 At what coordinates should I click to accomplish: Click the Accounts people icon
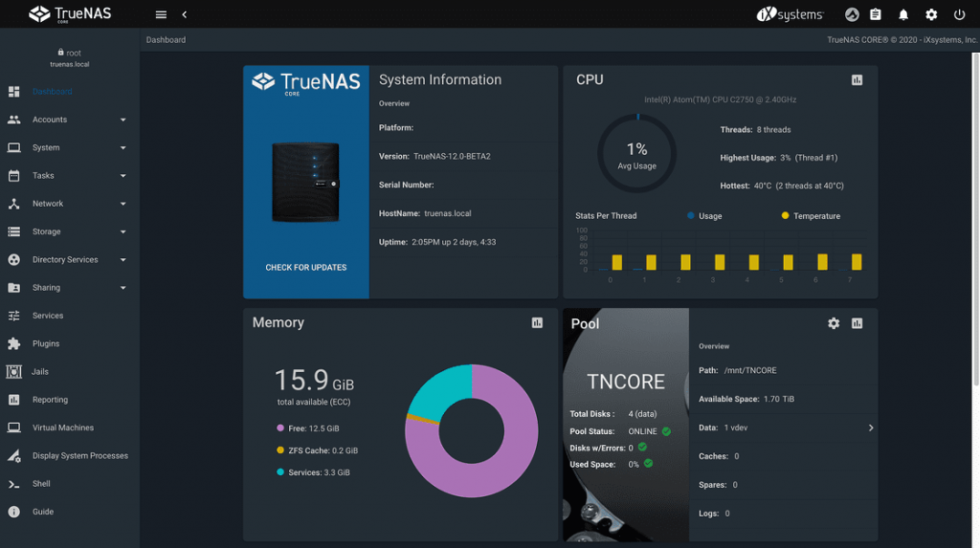(13, 120)
